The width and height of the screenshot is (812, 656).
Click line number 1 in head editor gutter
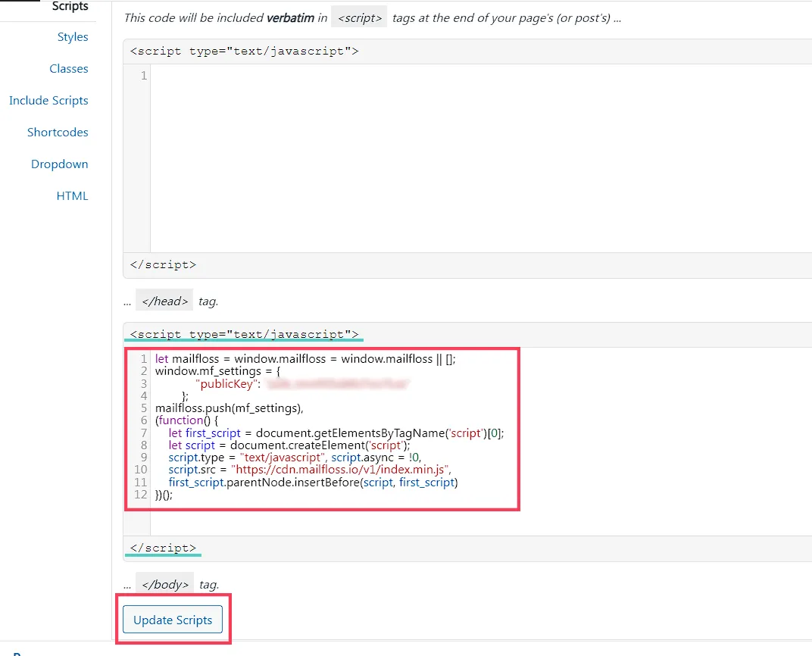click(143, 76)
